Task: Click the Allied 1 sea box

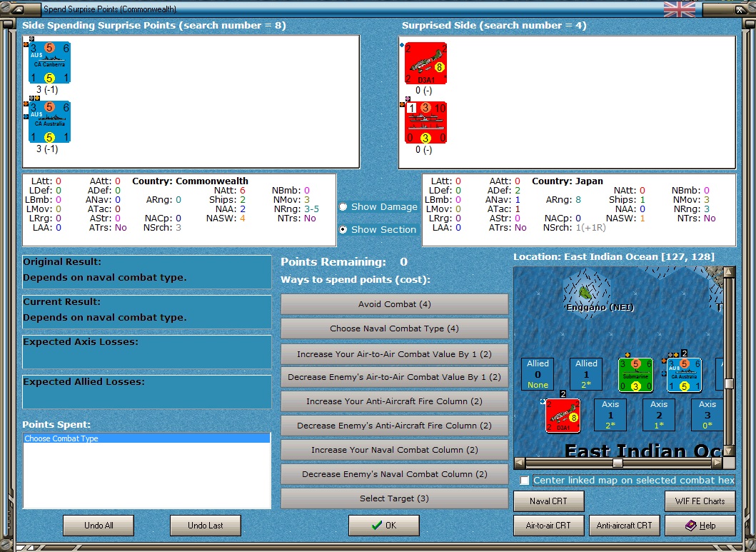Action: 586,374
